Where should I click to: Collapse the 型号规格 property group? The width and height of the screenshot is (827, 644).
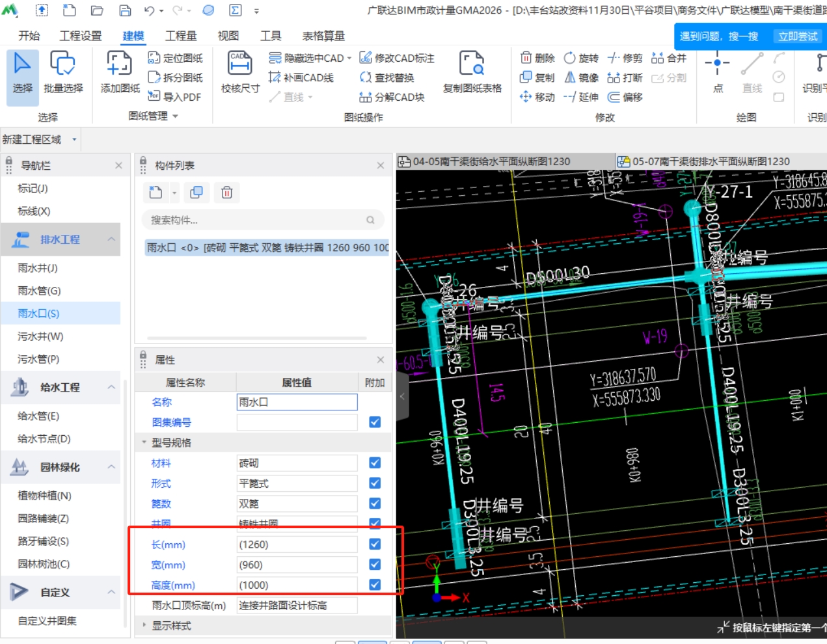[x=144, y=442]
